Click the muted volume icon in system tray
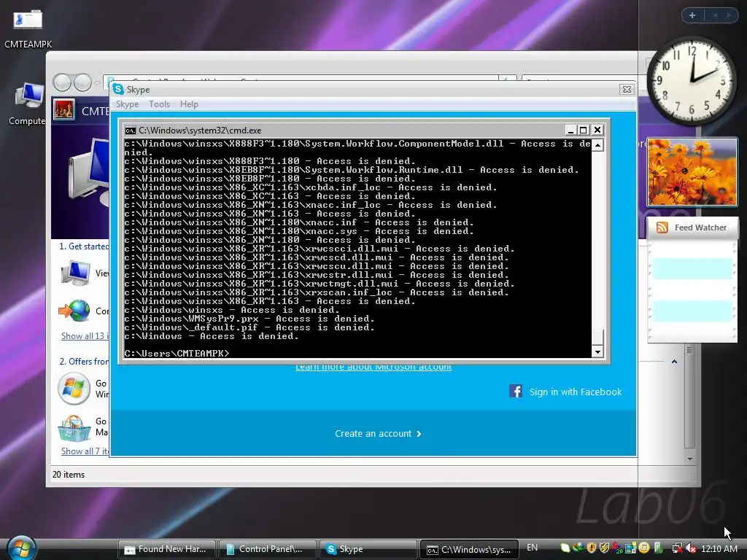Screen dimensions: 747x560 point(691,548)
